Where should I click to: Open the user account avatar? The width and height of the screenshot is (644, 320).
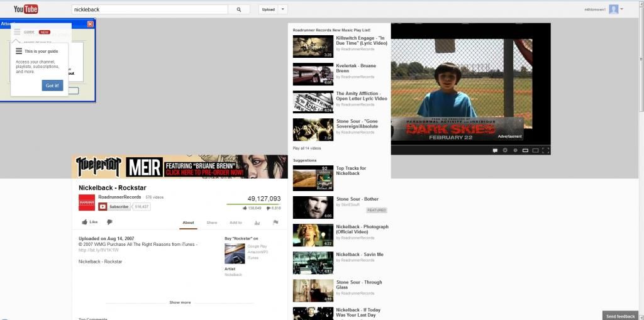pos(613,9)
